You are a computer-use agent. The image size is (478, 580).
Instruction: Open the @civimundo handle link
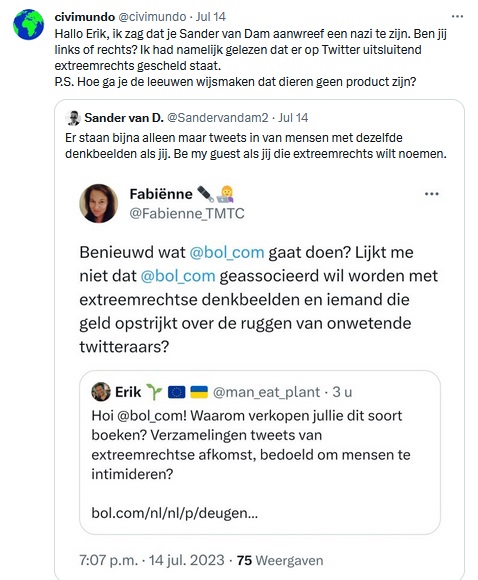pos(152,17)
